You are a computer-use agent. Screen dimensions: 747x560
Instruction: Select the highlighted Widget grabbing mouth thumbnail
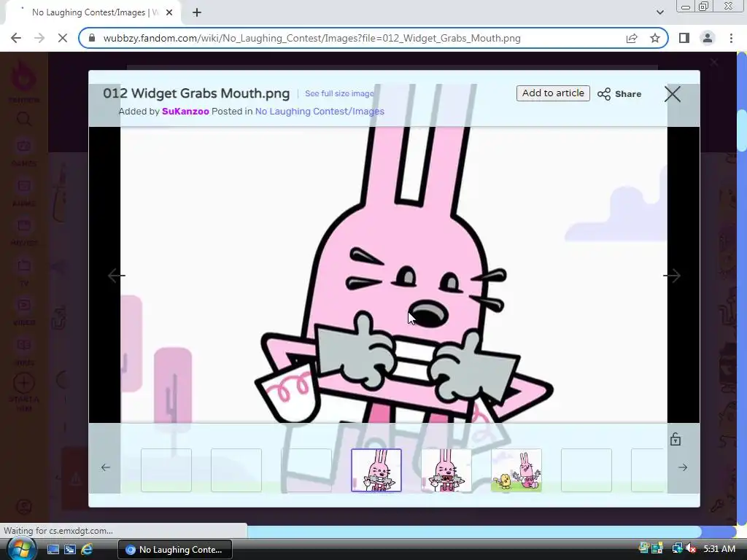[376, 470]
